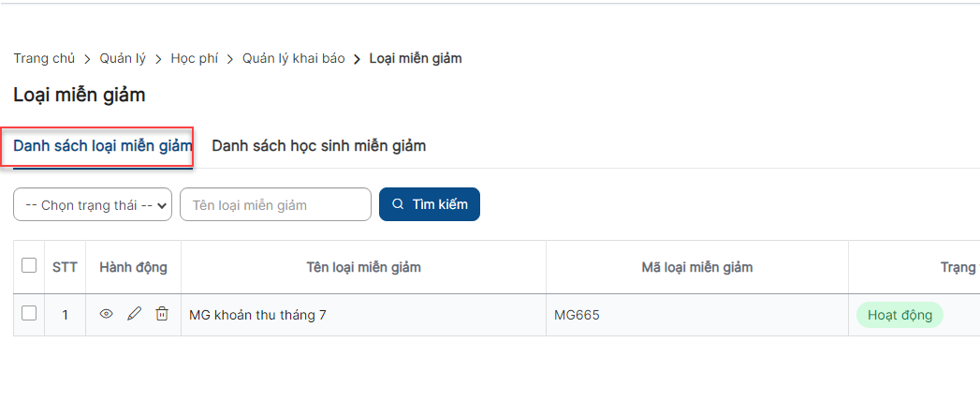Screen dimensions: 980x402
Task: Select the Danh sách loại miễn giảm tab
Action: (103, 146)
